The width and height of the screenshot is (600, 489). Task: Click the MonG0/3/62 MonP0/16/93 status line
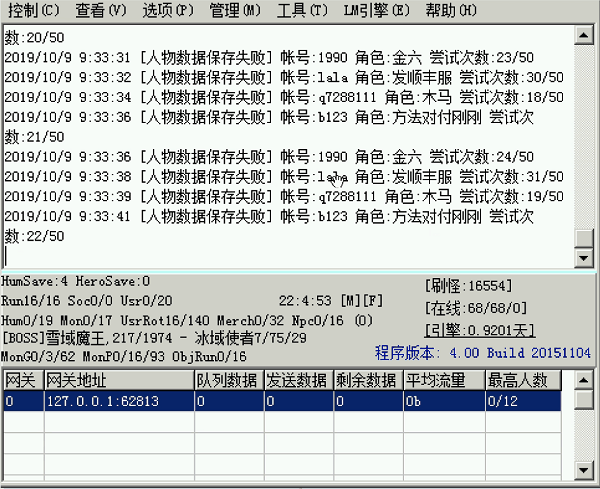click(x=124, y=357)
